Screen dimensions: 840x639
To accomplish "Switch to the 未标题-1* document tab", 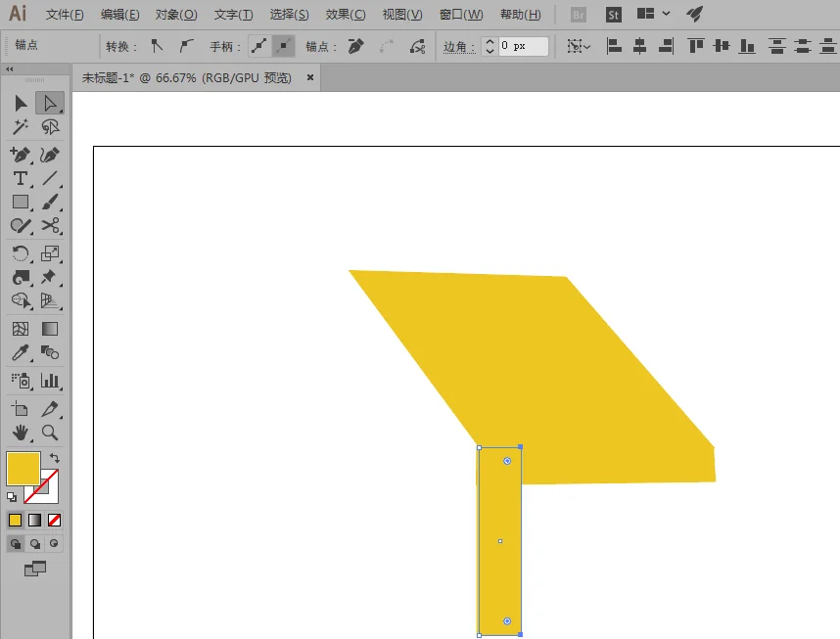I will click(x=186, y=78).
